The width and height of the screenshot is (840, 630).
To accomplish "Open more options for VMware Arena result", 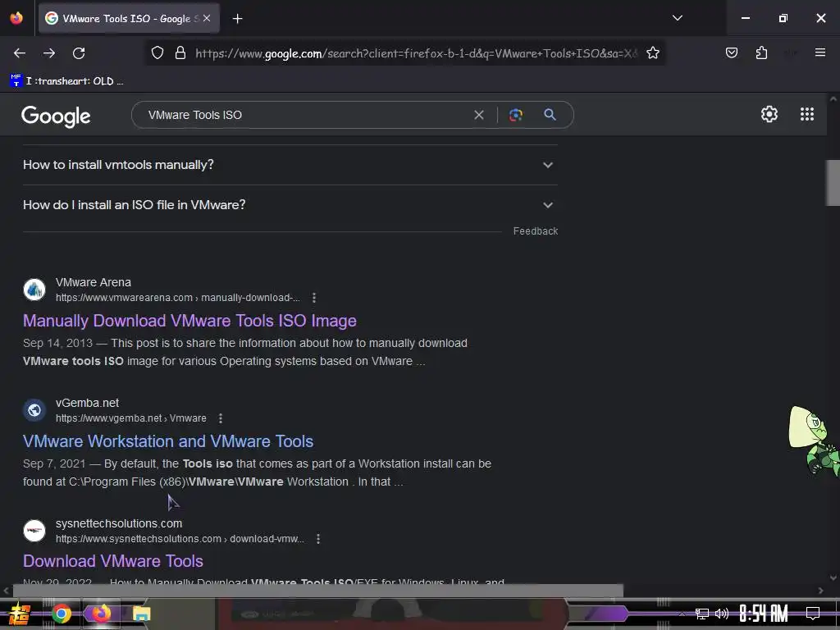I will (314, 297).
